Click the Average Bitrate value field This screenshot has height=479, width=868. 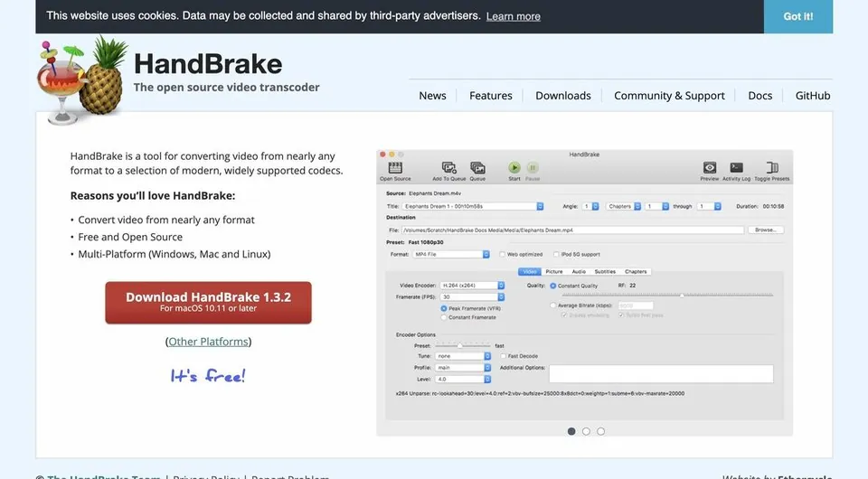pyautogui.click(x=636, y=305)
